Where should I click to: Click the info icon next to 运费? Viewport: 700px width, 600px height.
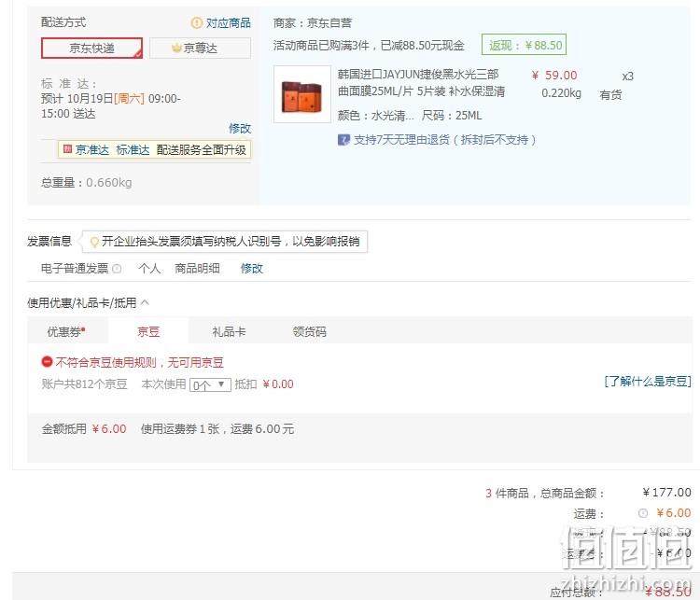pyautogui.click(x=643, y=513)
